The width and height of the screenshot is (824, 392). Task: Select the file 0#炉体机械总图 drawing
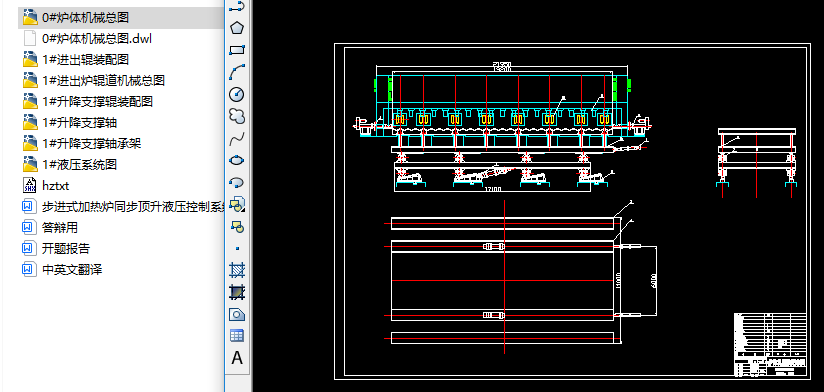[85, 17]
